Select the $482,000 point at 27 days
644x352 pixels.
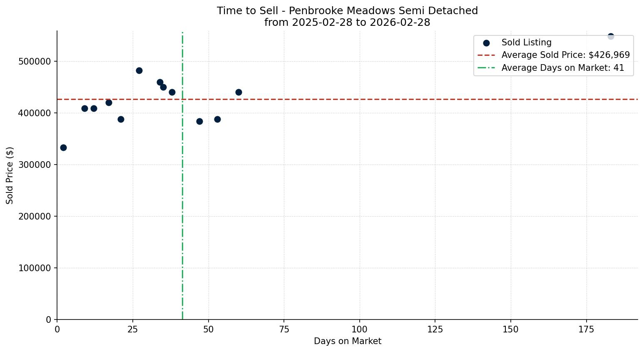click(139, 71)
